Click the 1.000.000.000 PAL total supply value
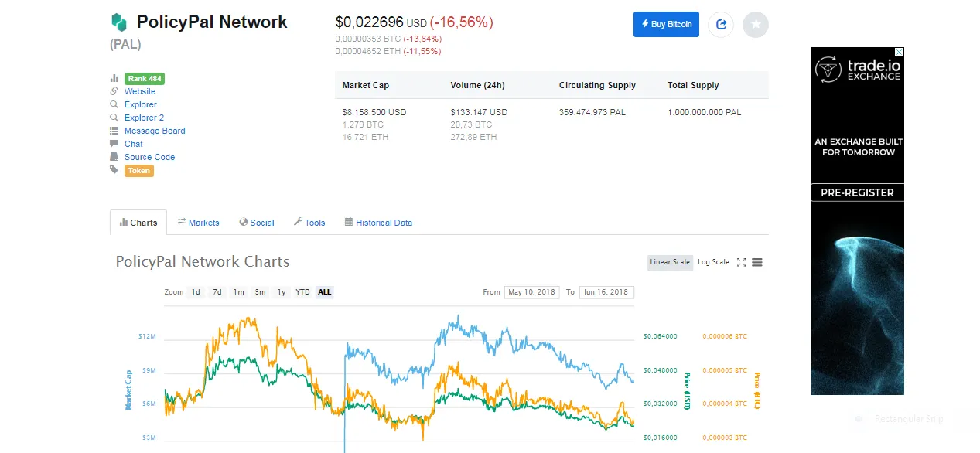Image resolution: width=980 pixels, height=453 pixels. coord(705,112)
